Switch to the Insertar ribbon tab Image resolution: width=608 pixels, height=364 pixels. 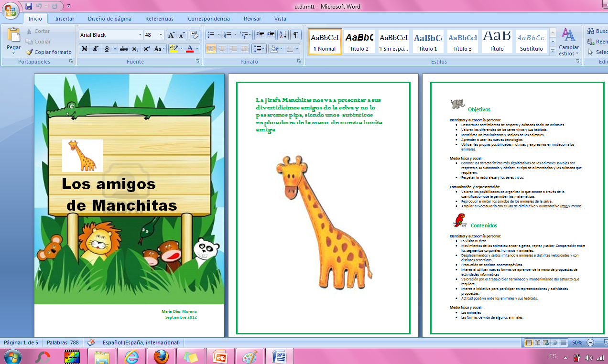point(65,19)
